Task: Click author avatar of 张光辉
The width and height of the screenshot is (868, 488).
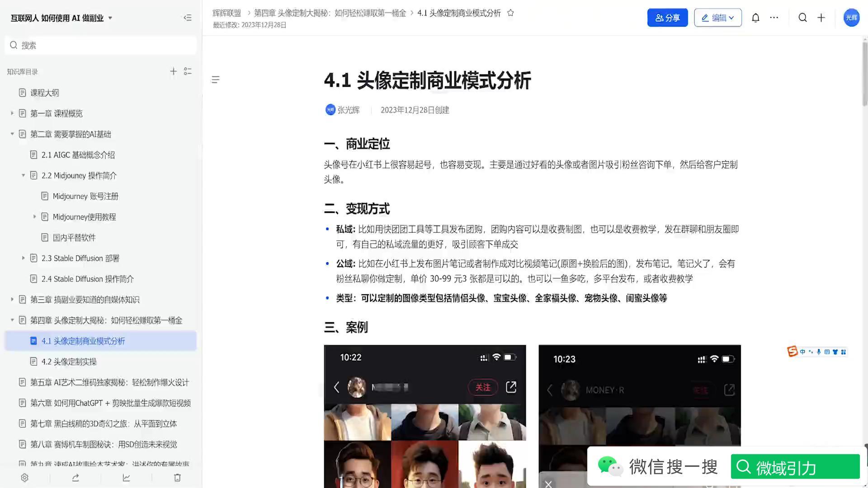Action: (330, 110)
